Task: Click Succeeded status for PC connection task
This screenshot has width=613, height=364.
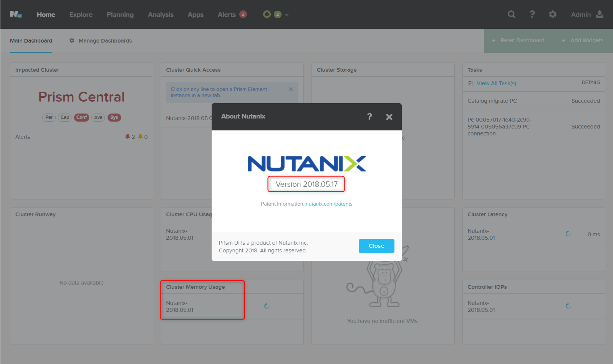Action: click(x=585, y=127)
